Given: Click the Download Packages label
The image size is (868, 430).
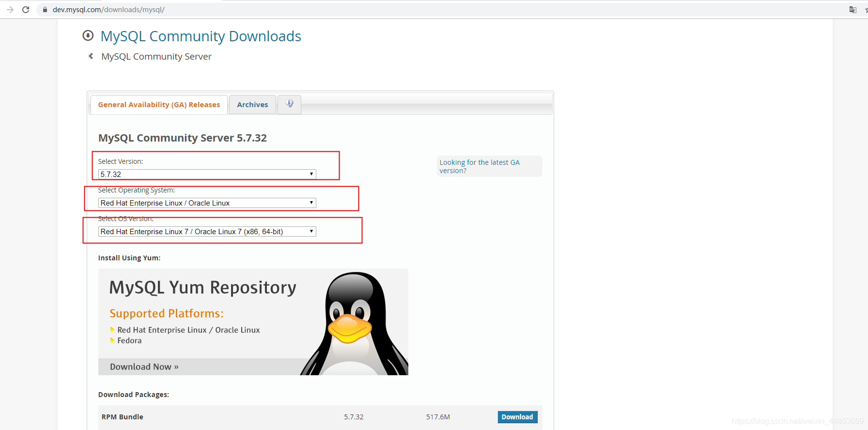Looking at the screenshot, I should [x=134, y=395].
